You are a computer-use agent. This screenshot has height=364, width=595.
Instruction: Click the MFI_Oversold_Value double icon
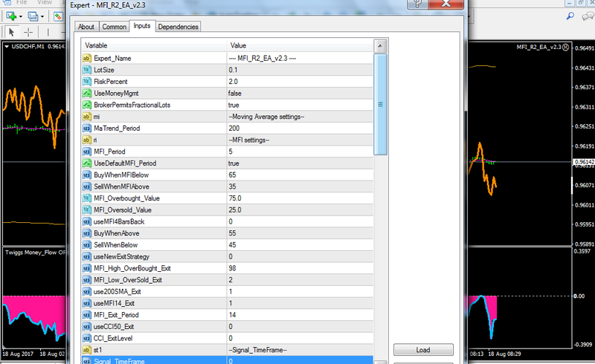coord(87,209)
